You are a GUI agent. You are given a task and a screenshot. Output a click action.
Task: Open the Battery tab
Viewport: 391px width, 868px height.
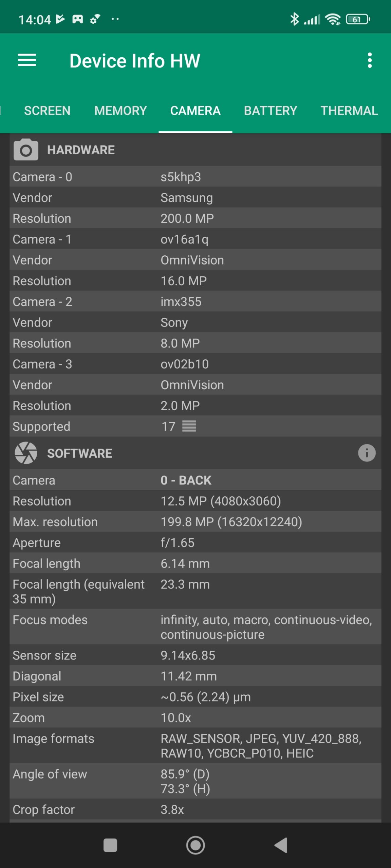tap(271, 111)
